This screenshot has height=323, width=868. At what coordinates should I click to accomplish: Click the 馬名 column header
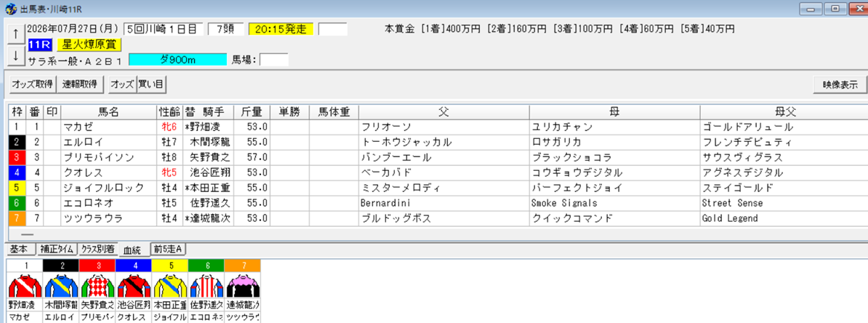(108, 112)
